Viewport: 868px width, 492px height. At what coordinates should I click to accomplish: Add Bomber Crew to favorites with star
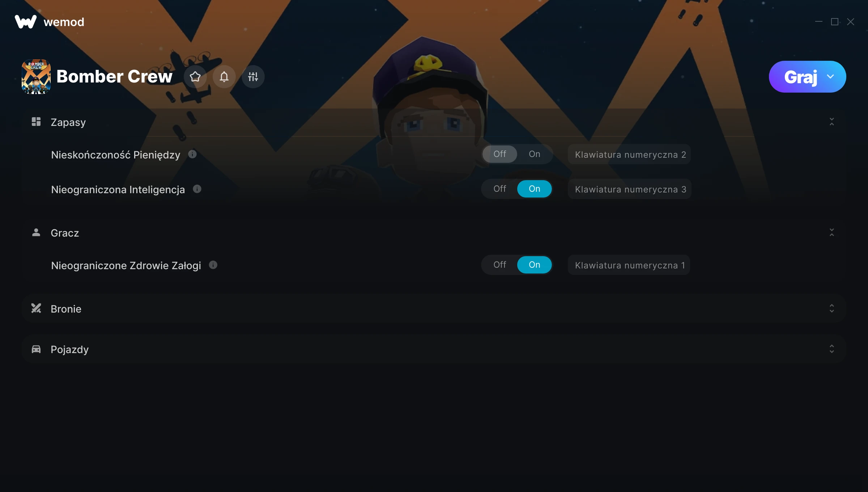coord(195,77)
